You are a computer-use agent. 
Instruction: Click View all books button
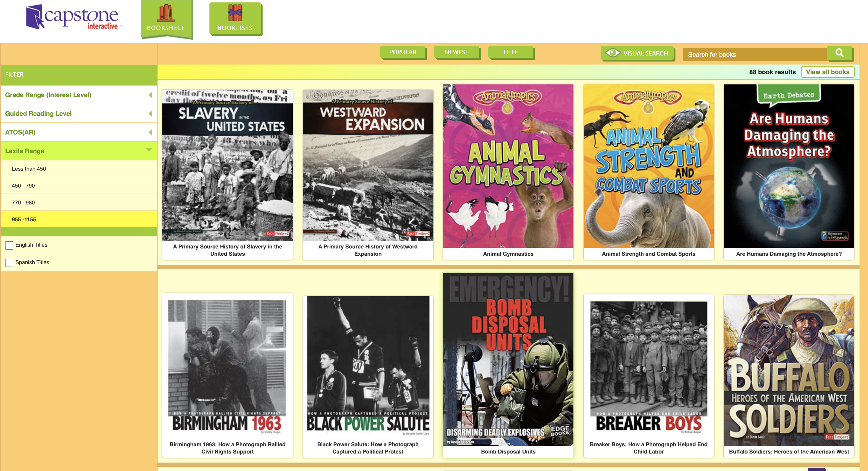(828, 72)
